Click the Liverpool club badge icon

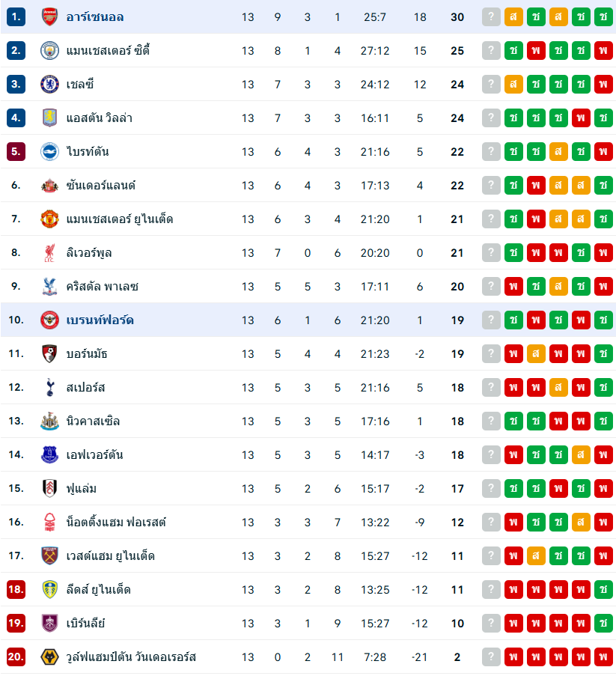point(49,253)
